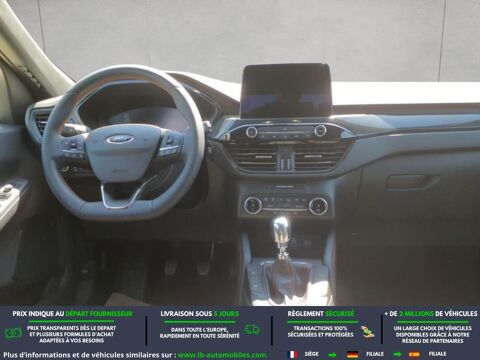This screenshot has height=360, width=480.
Task: Click the secure payment hand icon
Action: pos(368,331)
